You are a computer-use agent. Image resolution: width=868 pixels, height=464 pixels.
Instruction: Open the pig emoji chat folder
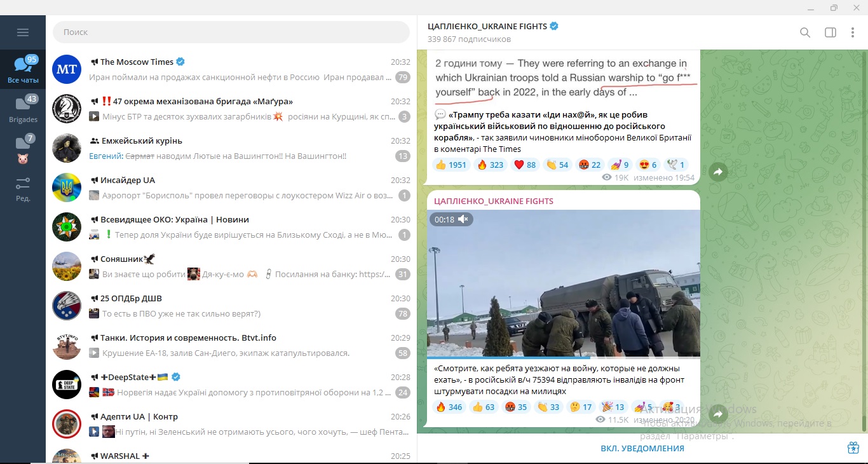23,148
